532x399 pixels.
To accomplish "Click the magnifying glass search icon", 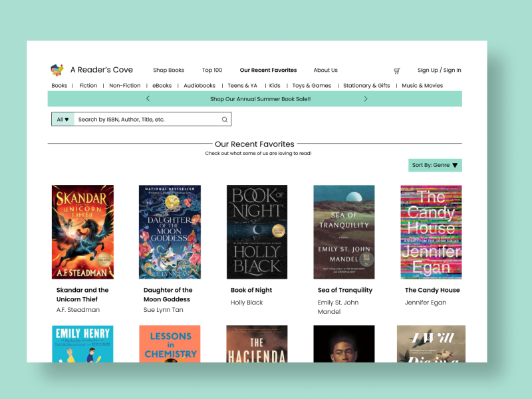I will point(225,119).
